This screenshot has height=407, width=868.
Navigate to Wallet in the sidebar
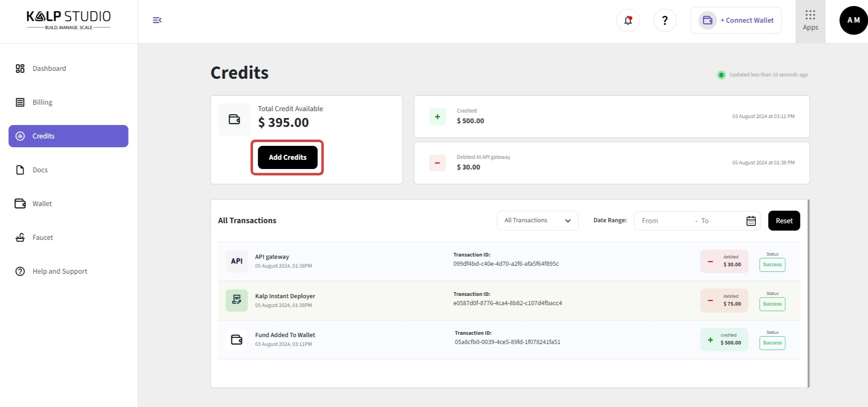point(42,204)
